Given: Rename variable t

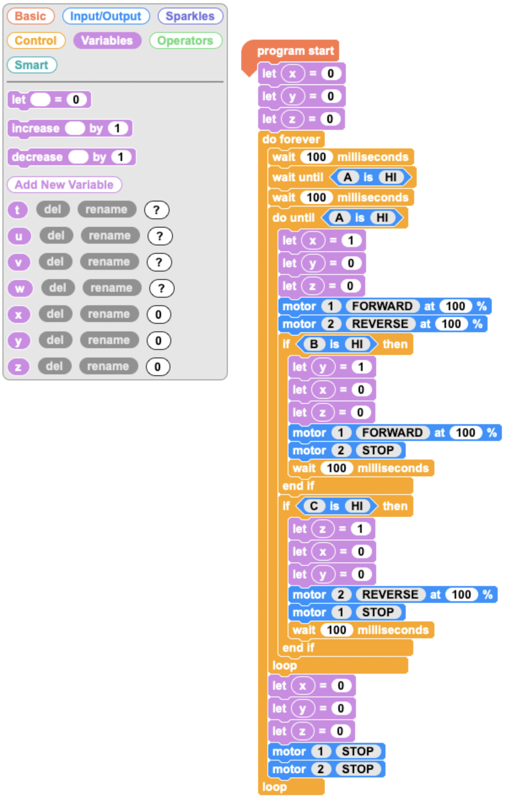Looking at the screenshot, I should pyautogui.click(x=106, y=209).
